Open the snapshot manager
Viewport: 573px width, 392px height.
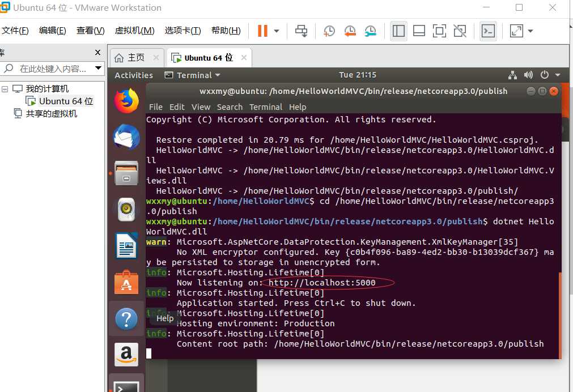point(370,31)
